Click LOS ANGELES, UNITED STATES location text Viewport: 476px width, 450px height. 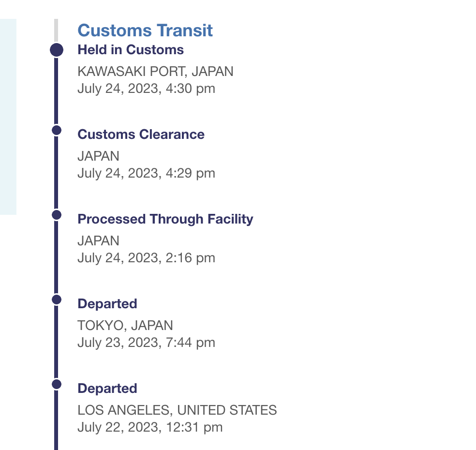(x=177, y=410)
